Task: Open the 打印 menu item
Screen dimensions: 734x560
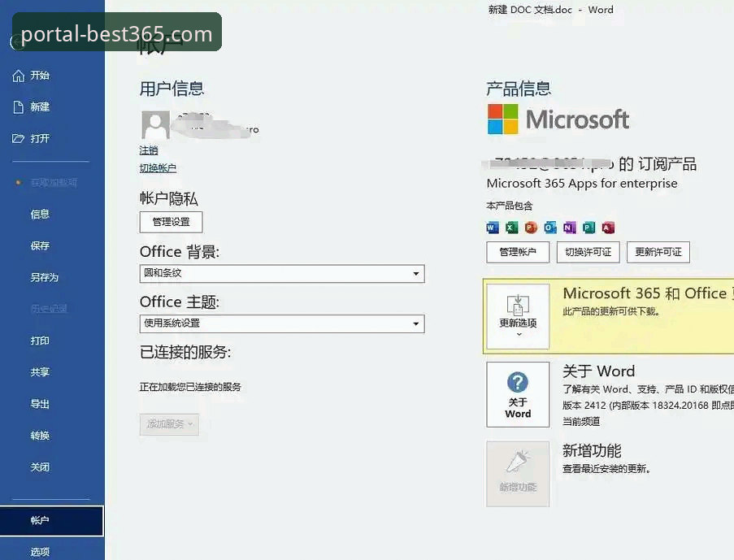Action: pos(40,341)
